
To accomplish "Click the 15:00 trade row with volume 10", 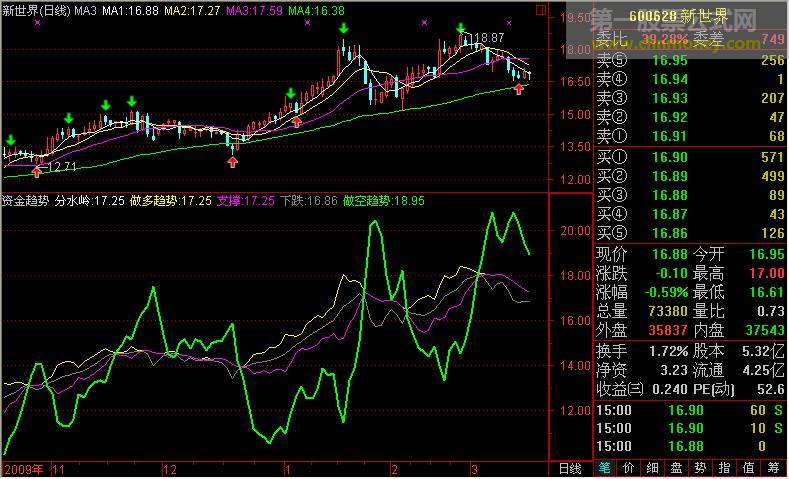I will tap(690, 428).
